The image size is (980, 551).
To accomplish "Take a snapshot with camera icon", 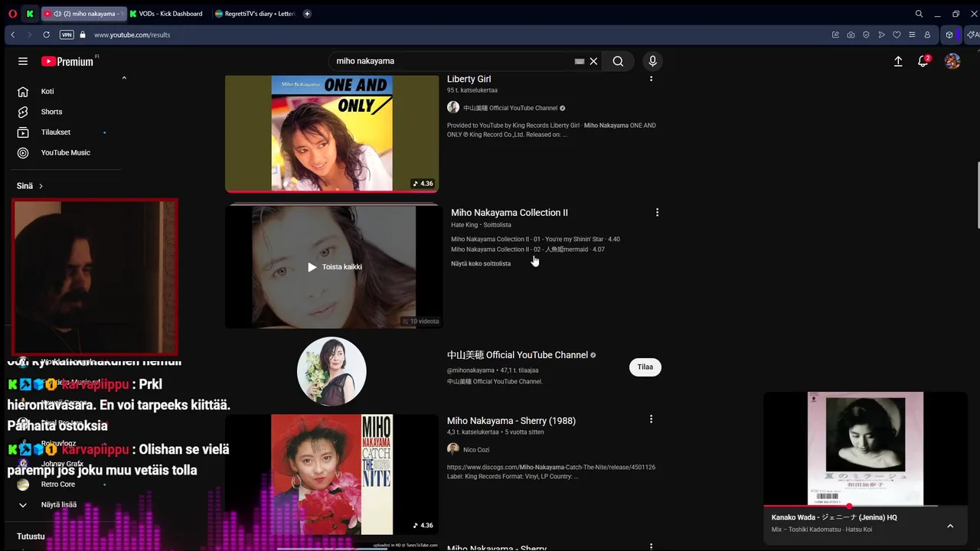I will pyautogui.click(x=851, y=34).
